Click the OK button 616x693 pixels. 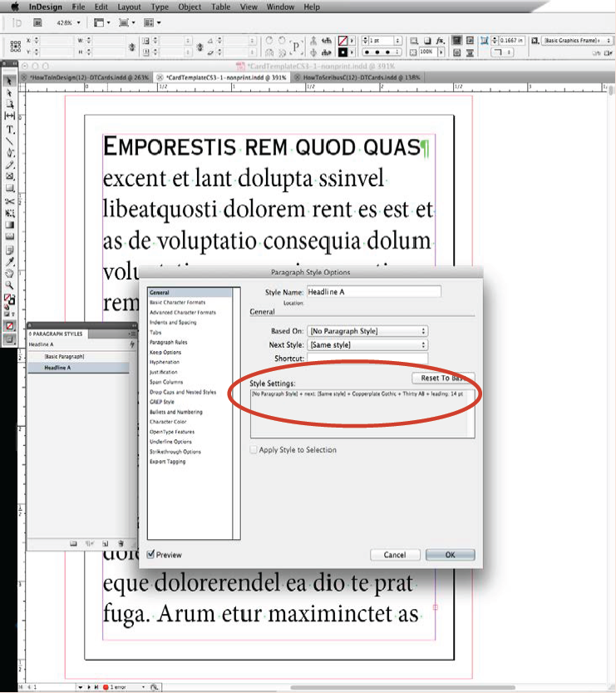[x=450, y=555]
